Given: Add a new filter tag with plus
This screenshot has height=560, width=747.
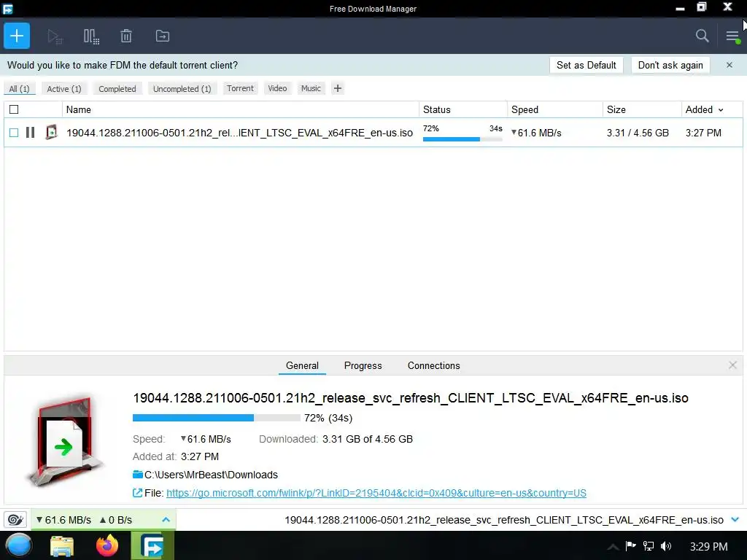Looking at the screenshot, I should coord(337,88).
